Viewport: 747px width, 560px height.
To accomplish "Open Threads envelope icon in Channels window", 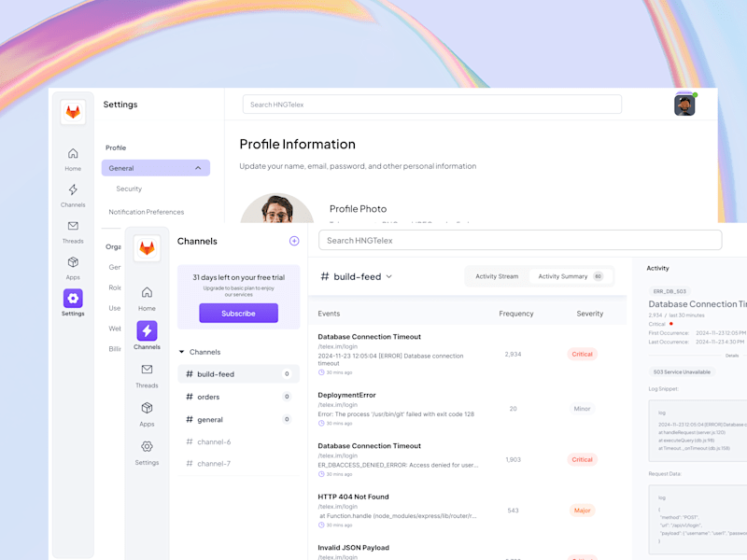I will point(147,369).
